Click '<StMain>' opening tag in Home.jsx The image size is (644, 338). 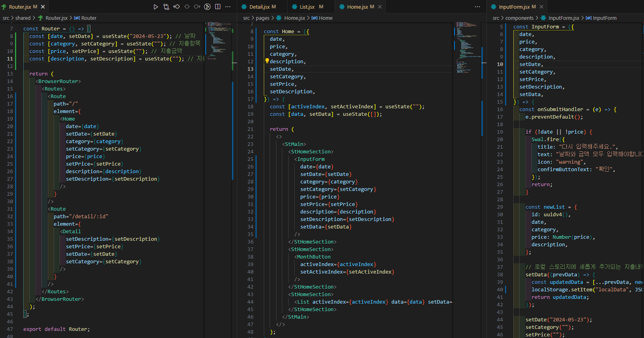point(294,144)
